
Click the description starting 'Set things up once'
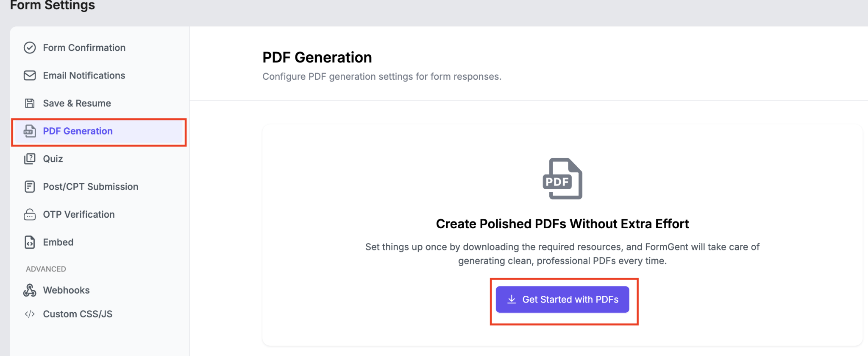[x=562, y=254]
